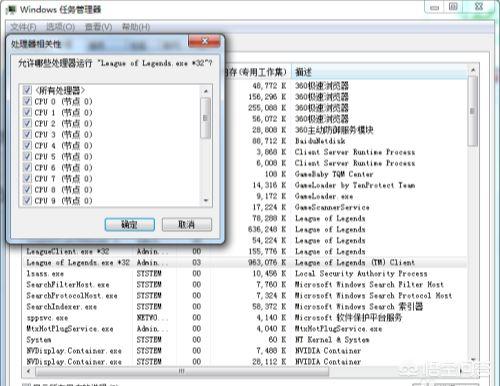
Task: Close the 处理器相关性 dialog with its X
Action: point(204,41)
